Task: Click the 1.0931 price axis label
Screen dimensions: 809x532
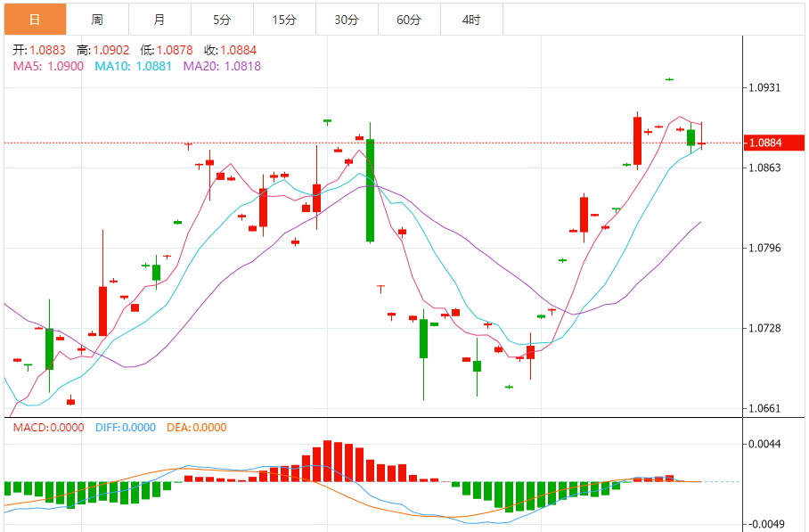Action: (764, 87)
